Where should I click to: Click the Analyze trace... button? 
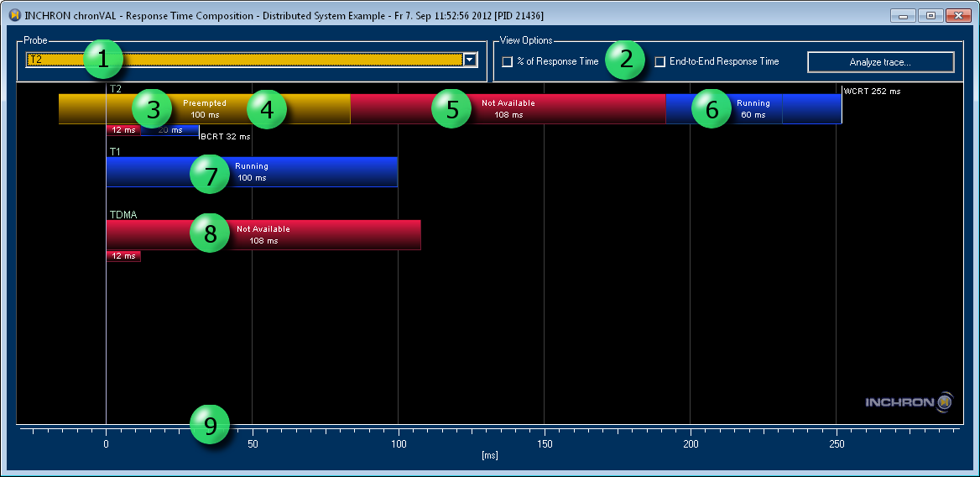pyautogui.click(x=881, y=62)
